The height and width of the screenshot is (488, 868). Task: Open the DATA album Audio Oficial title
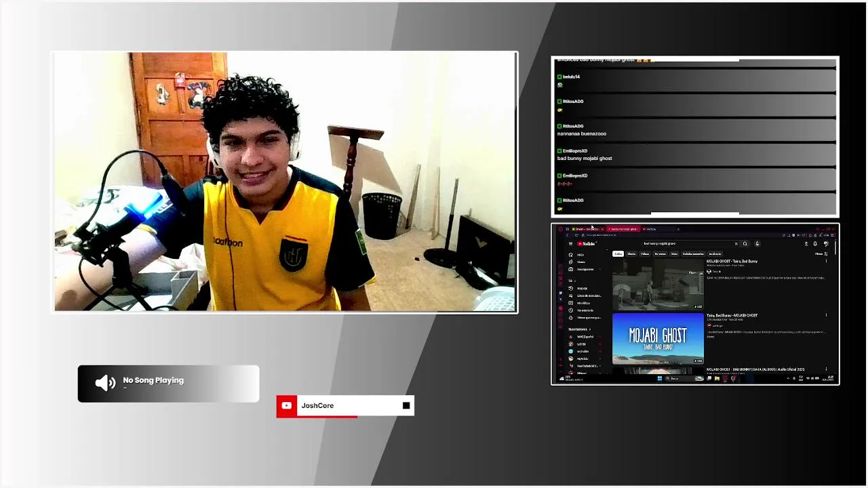[755, 369]
